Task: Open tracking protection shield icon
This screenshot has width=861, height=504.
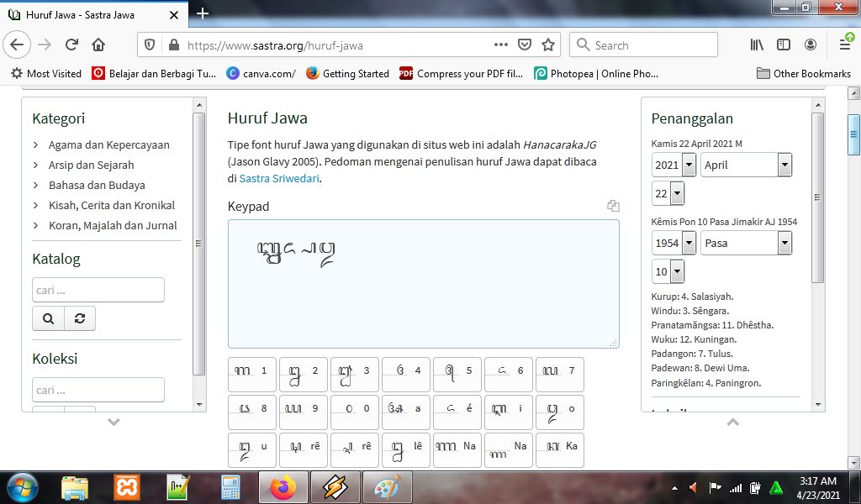Action: [x=150, y=45]
